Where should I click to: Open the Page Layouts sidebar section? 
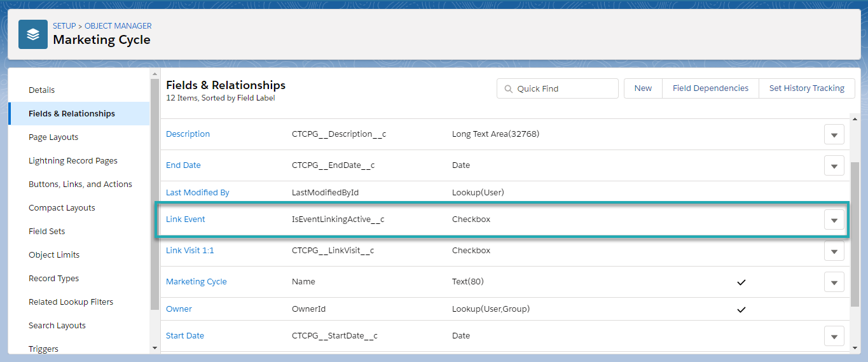(53, 137)
